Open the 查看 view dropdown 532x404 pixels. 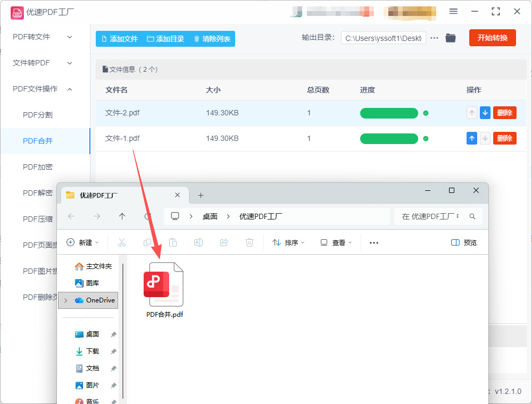click(x=336, y=243)
